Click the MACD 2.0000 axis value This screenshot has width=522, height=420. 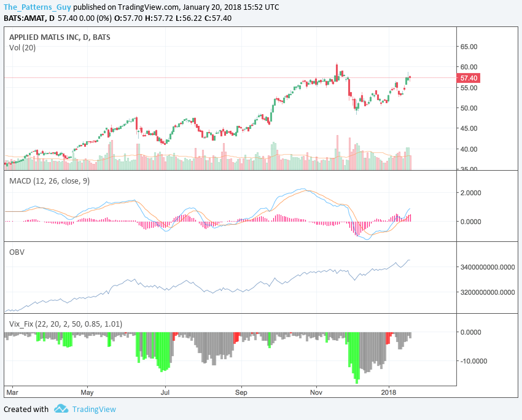pyautogui.click(x=471, y=193)
